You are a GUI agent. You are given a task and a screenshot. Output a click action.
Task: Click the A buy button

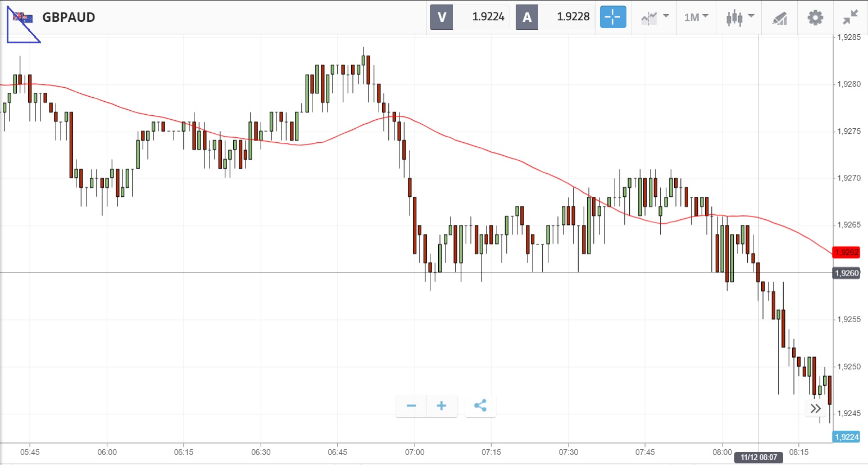point(527,17)
